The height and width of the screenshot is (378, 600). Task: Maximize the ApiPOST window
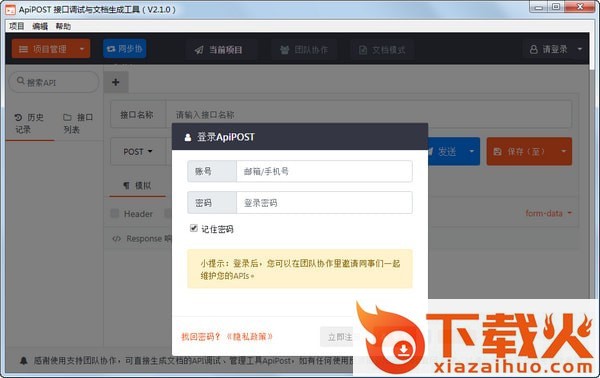556,7
